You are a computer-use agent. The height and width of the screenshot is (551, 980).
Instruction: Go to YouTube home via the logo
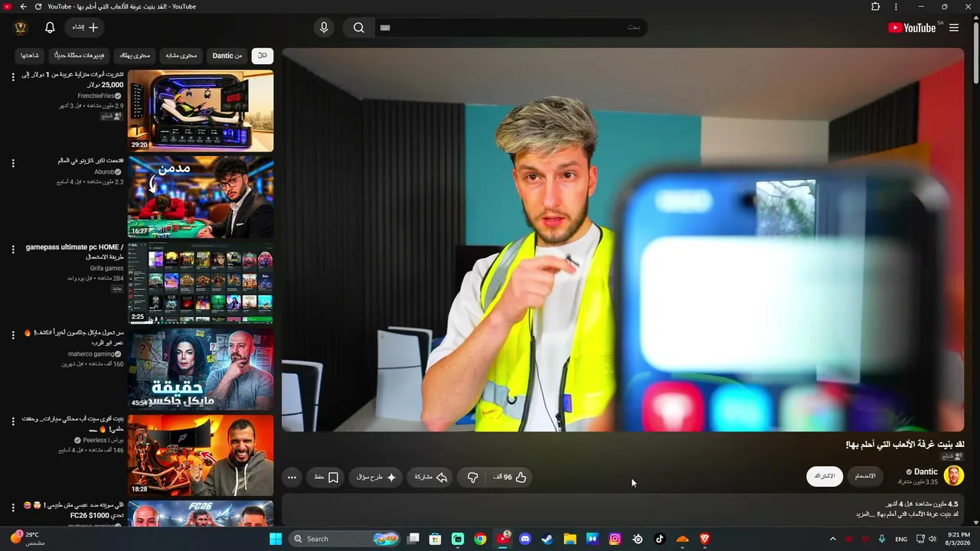tap(912, 28)
